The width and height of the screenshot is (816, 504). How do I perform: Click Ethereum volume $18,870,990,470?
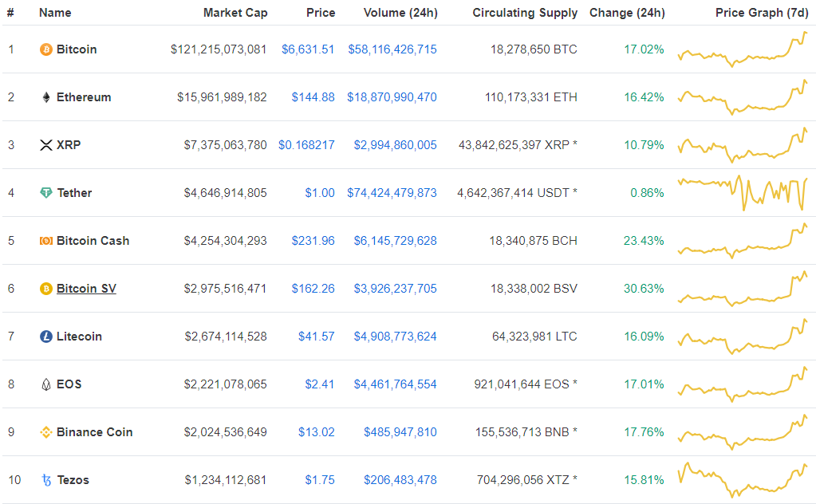click(392, 97)
